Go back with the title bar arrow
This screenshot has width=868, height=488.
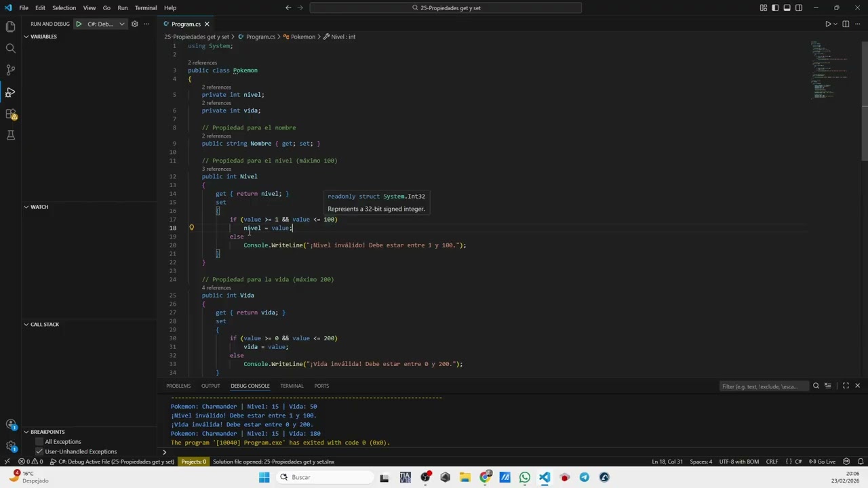288,8
